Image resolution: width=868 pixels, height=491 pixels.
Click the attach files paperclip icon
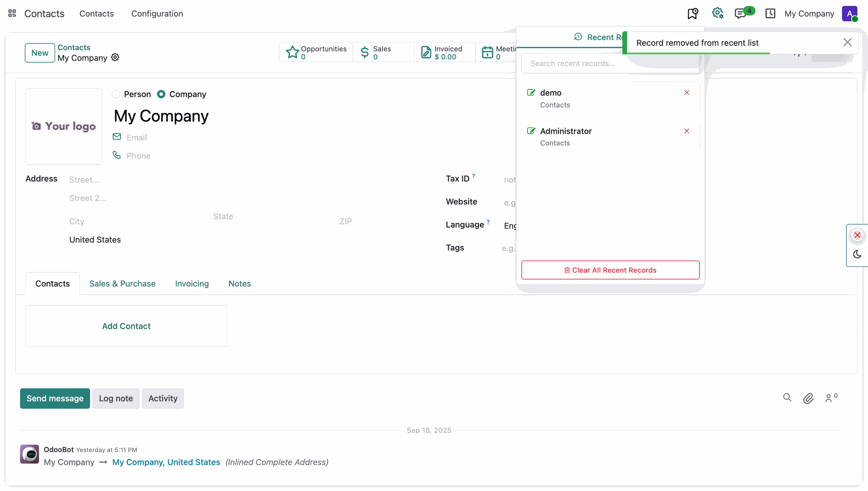[808, 398]
